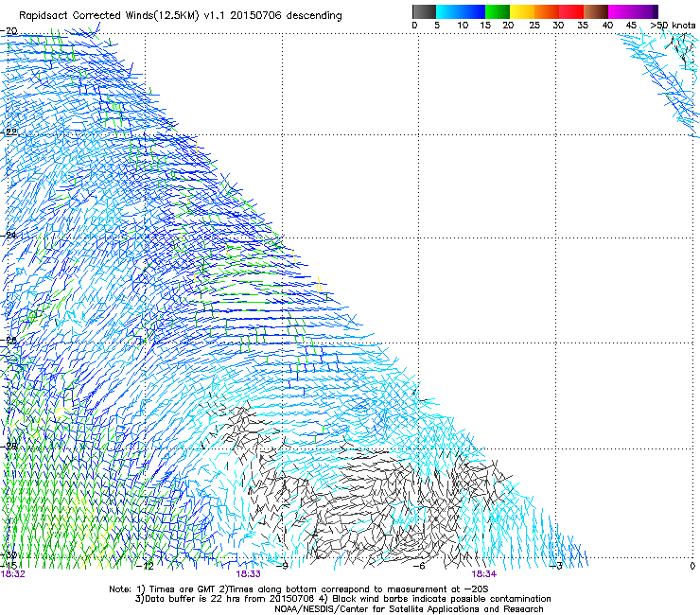Click the 18:33 purple time label
The width and height of the screenshot is (700, 615).
(x=248, y=574)
